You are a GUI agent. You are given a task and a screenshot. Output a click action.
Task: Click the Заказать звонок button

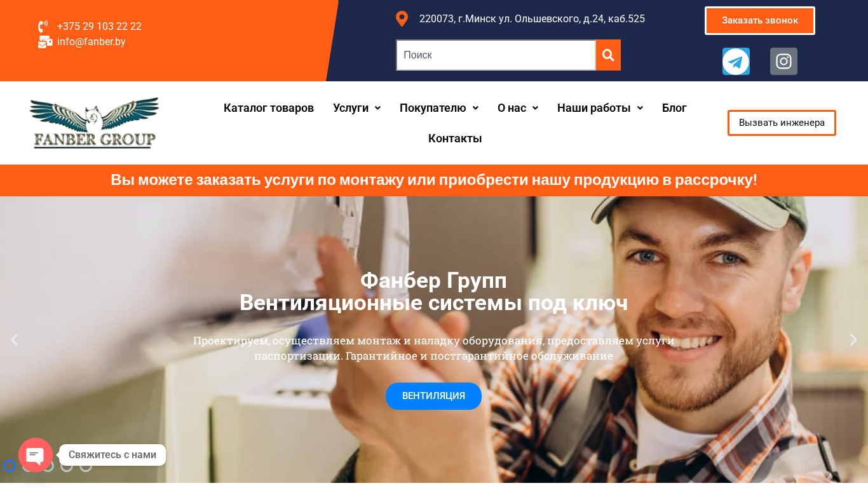[x=760, y=21]
